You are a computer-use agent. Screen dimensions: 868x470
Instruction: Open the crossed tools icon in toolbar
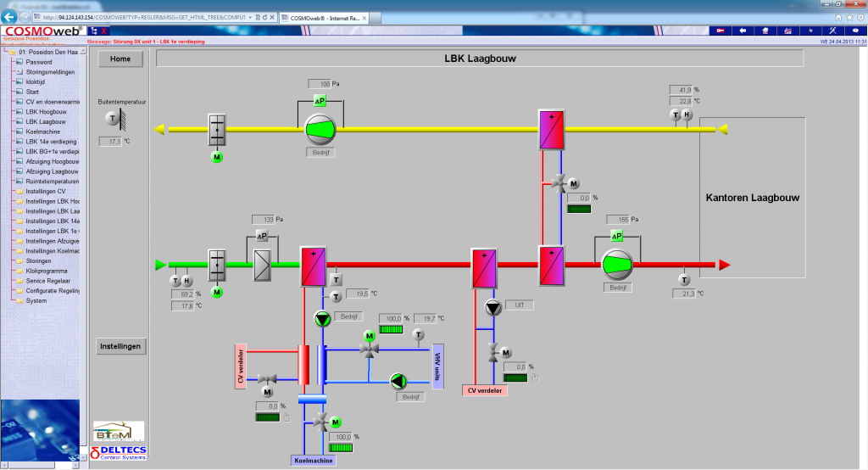click(x=832, y=31)
